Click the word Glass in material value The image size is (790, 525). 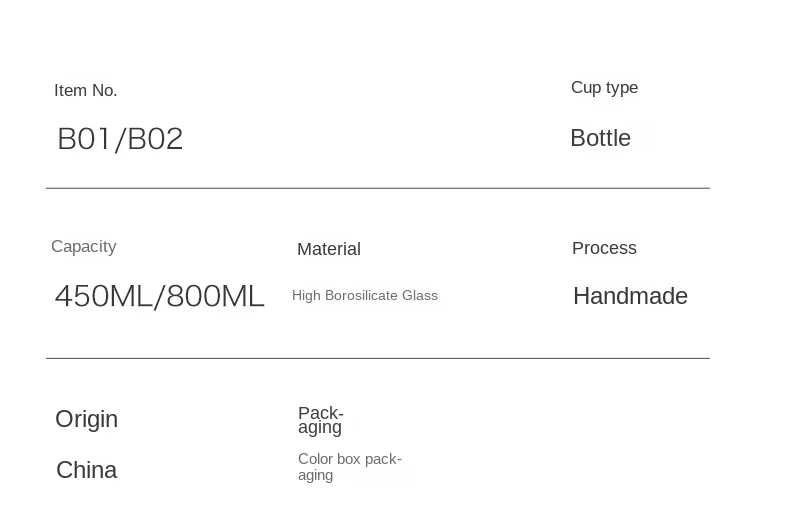click(420, 295)
